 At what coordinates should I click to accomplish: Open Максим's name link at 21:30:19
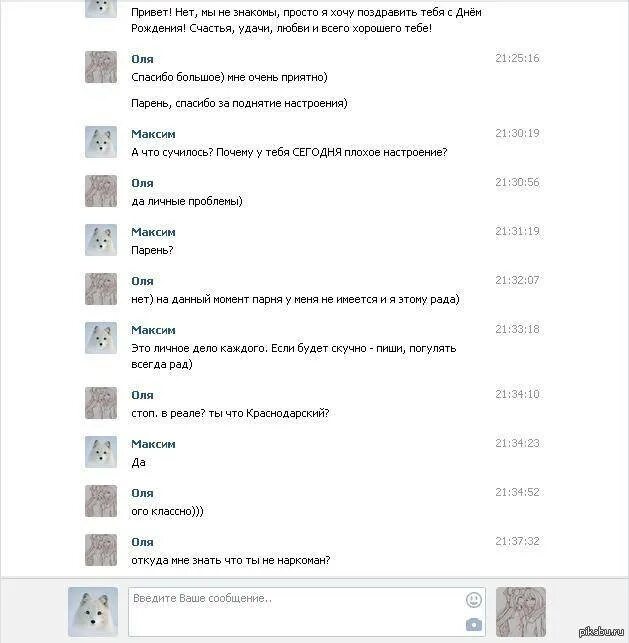tap(153, 134)
